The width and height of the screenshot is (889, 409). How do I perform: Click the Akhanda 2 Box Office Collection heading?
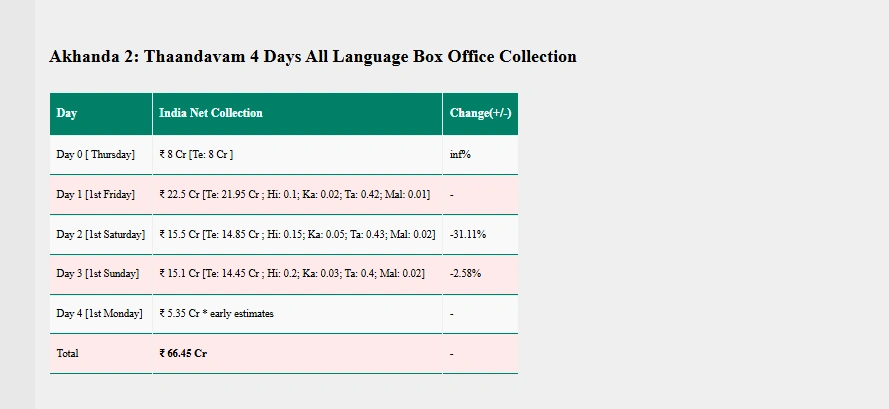click(x=312, y=57)
